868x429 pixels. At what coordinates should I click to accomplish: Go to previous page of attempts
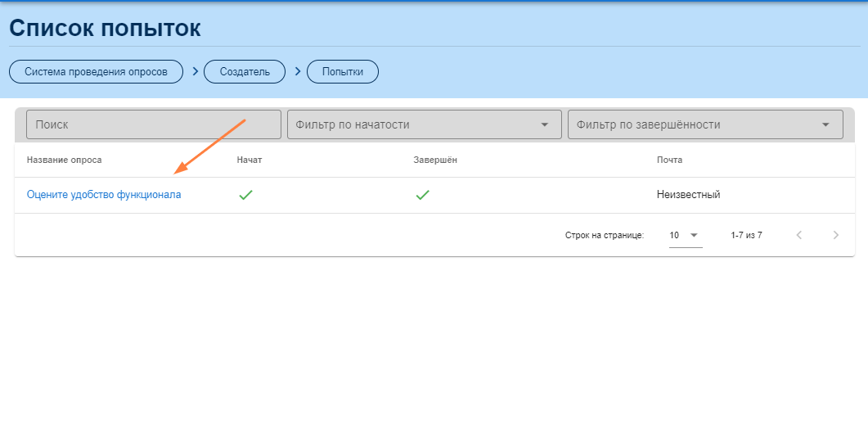click(x=799, y=235)
